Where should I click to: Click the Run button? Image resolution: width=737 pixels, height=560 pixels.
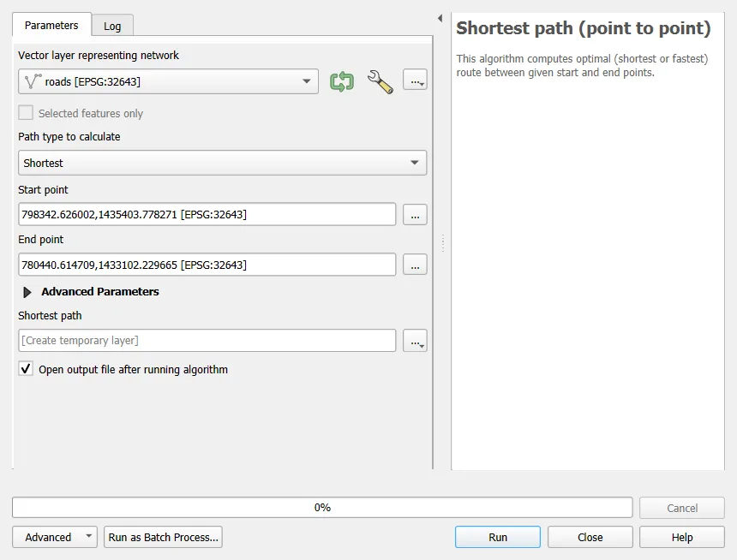pyautogui.click(x=498, y=537)
